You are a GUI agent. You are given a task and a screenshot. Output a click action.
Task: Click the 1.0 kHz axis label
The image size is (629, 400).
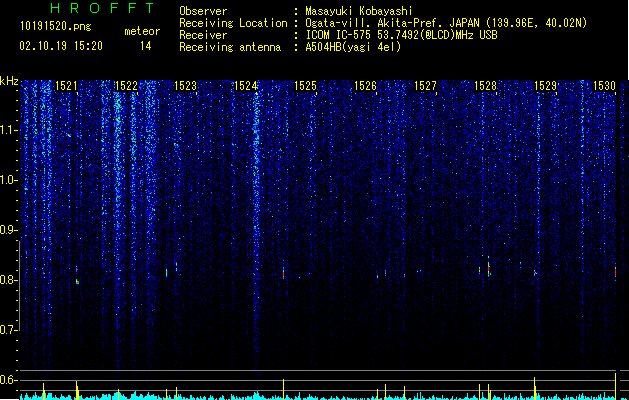coord(9,180)
